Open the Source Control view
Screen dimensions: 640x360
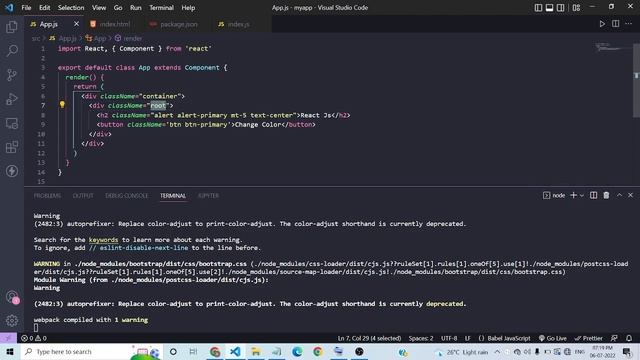[12, 75]
